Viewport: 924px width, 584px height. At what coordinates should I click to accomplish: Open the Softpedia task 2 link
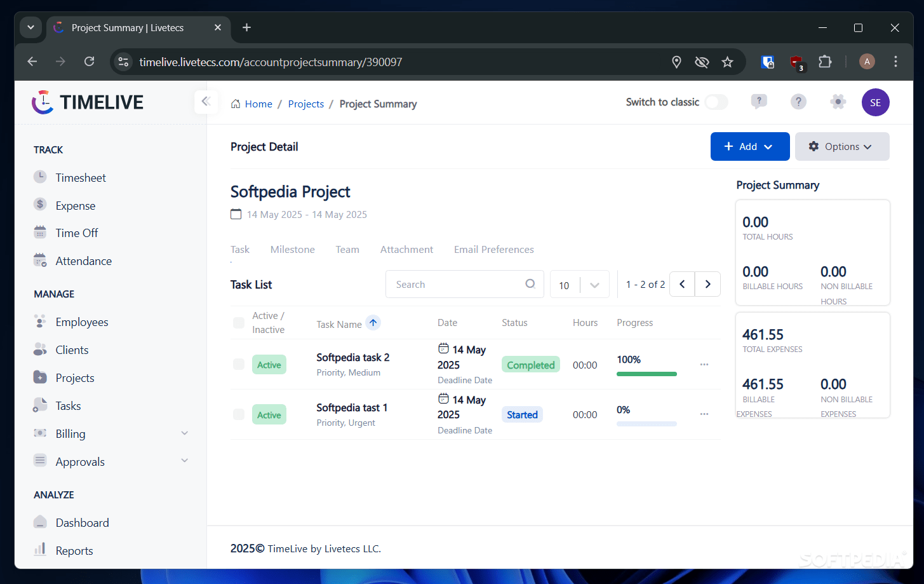(353, 357)
